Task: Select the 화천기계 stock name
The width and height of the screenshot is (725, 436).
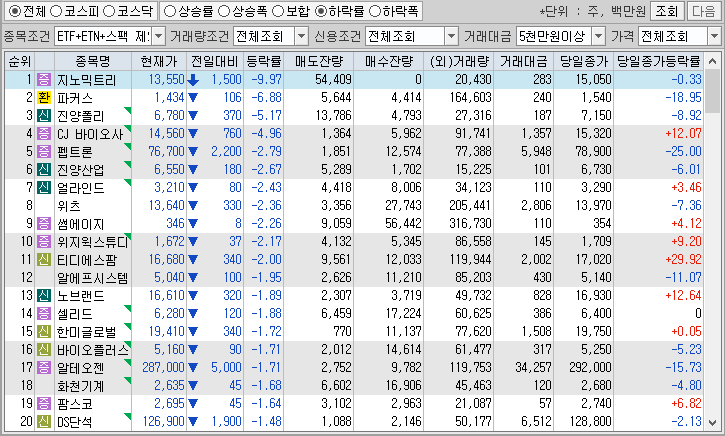Action: point(81,386)
